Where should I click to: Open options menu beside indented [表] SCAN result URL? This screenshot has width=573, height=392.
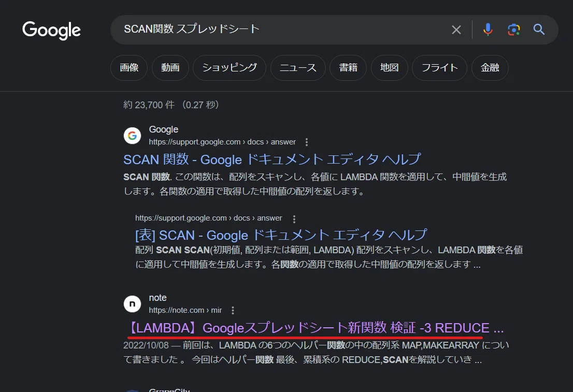[294, 219]
